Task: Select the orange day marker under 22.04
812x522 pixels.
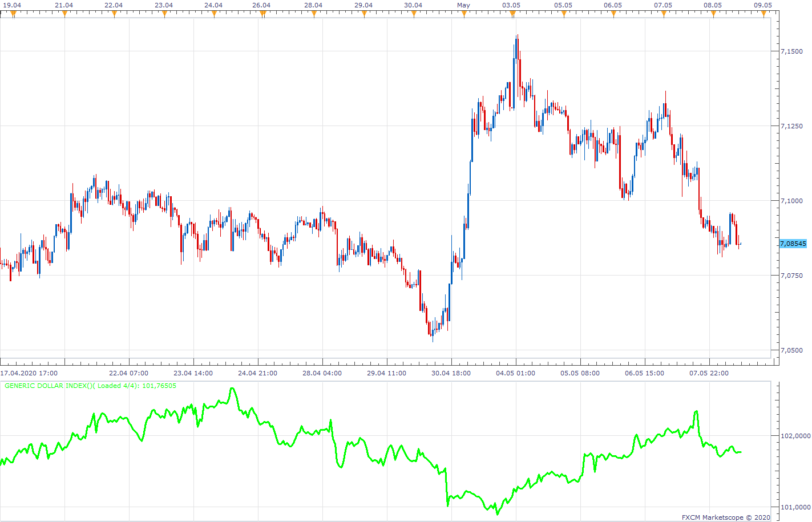Action: tap(114, 14)
